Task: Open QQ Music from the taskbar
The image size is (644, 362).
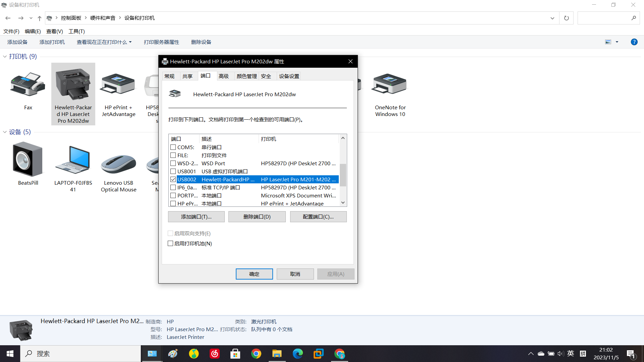Action: [x=194, y=354]
